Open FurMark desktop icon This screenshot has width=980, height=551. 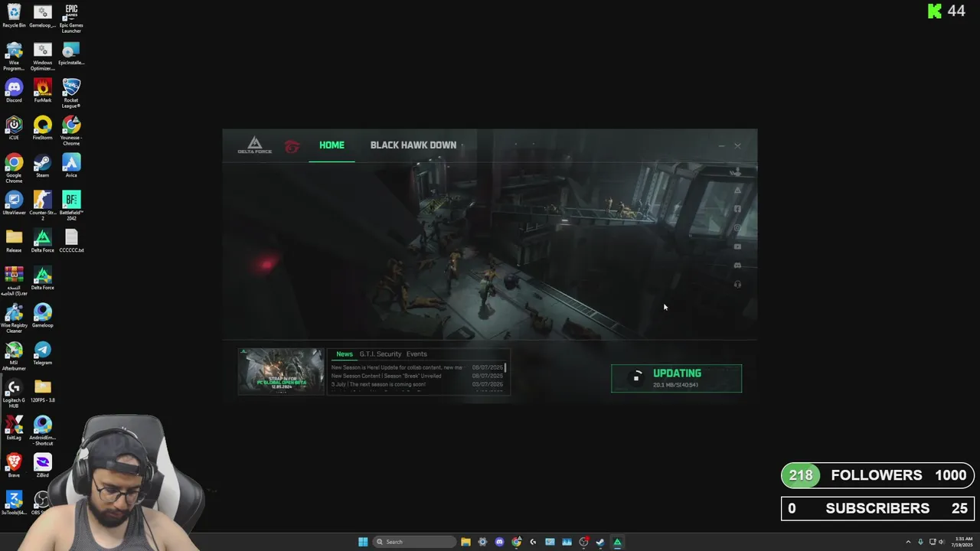tap(43, 90)
